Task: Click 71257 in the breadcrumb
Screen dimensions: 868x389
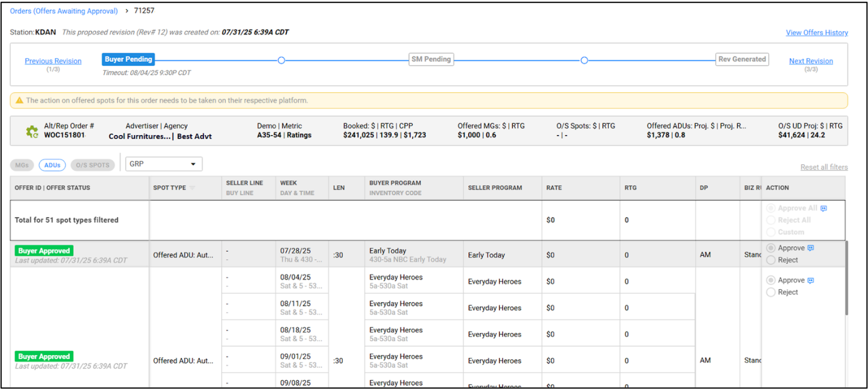Action: pos(144,11)
